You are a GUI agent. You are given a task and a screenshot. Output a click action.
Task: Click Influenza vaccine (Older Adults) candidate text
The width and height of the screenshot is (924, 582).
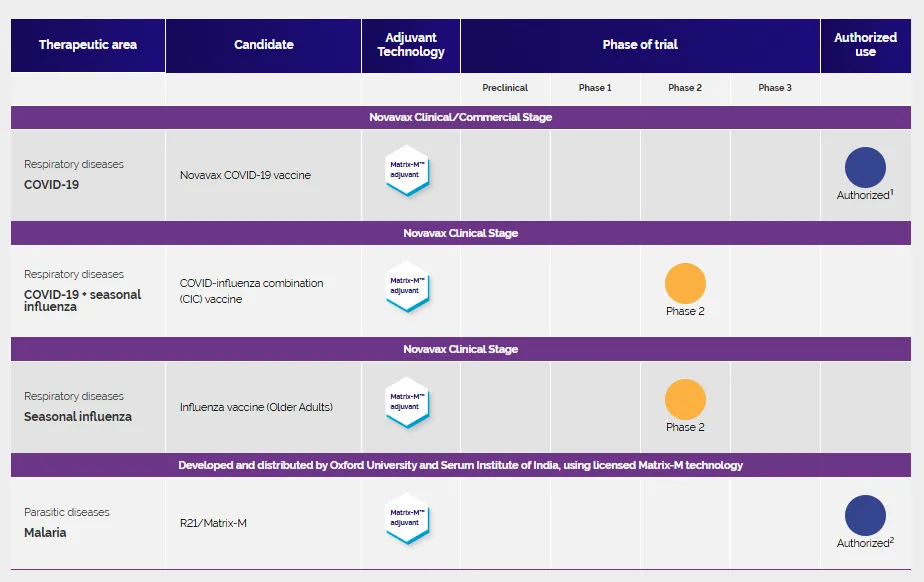pos(256,407)
